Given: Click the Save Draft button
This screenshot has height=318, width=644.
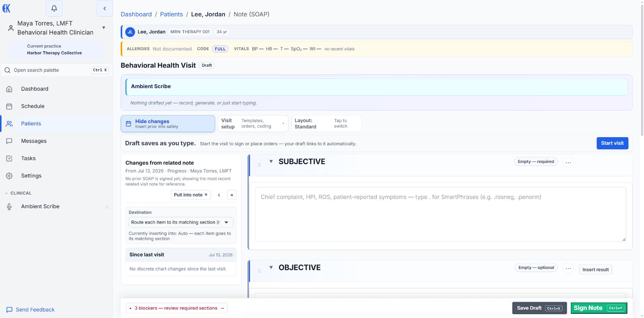Looking at the screenshot, I should coord(539,308).
